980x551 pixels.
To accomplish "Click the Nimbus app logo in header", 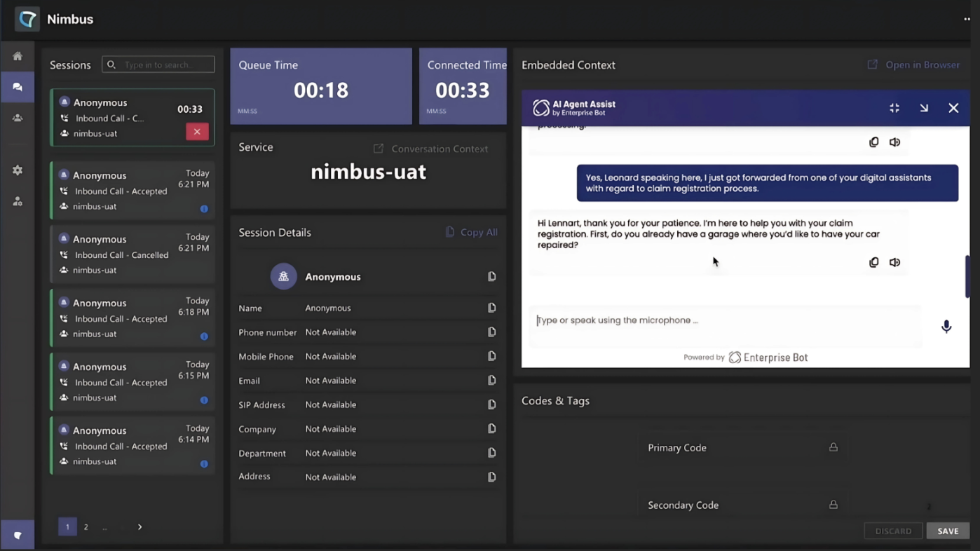I will click(x=27, y=19).
